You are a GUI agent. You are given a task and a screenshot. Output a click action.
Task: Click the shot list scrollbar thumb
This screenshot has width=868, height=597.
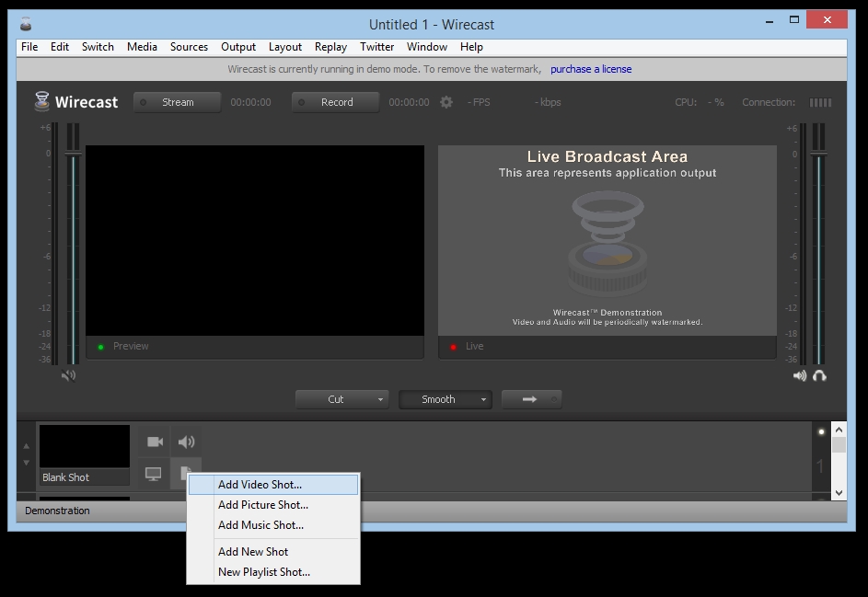[839, 445]
